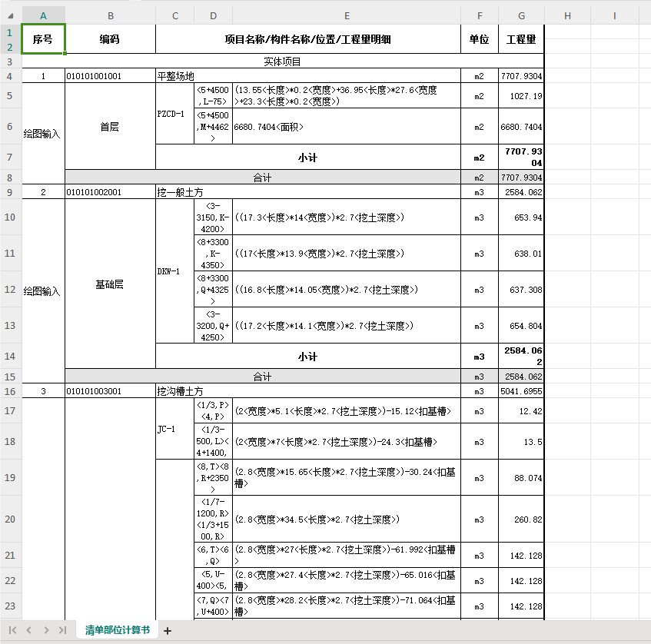The width and height of the screenshot is (651, 644).
Task: Click quantity value 88.074
Action: pos(521,477)
